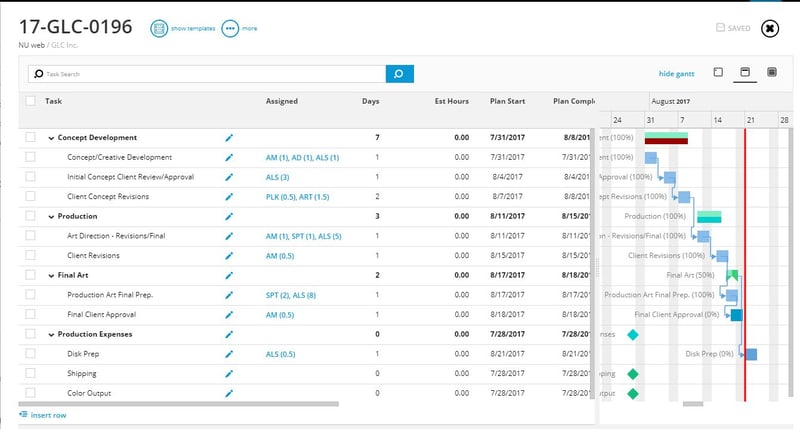Screen dimensions: 800x429
Task: Click the Shipping row pencil icon
Action: tap(229, 374)
